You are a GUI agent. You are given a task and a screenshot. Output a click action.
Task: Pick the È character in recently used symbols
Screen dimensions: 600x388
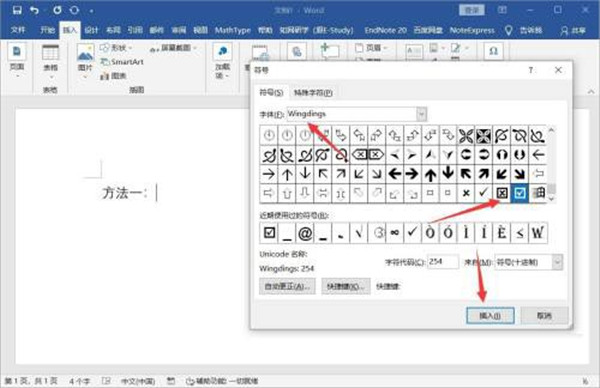(x=502, y=233)
